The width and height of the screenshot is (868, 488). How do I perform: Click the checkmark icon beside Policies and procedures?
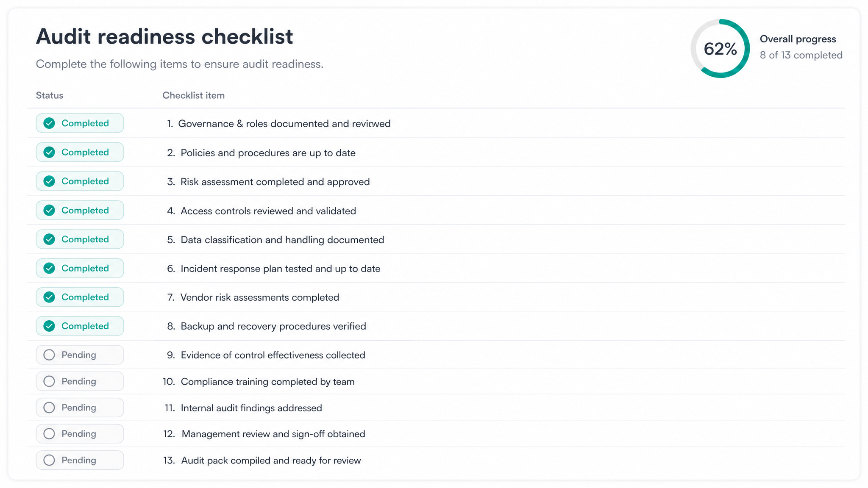(x=49, y=152)
